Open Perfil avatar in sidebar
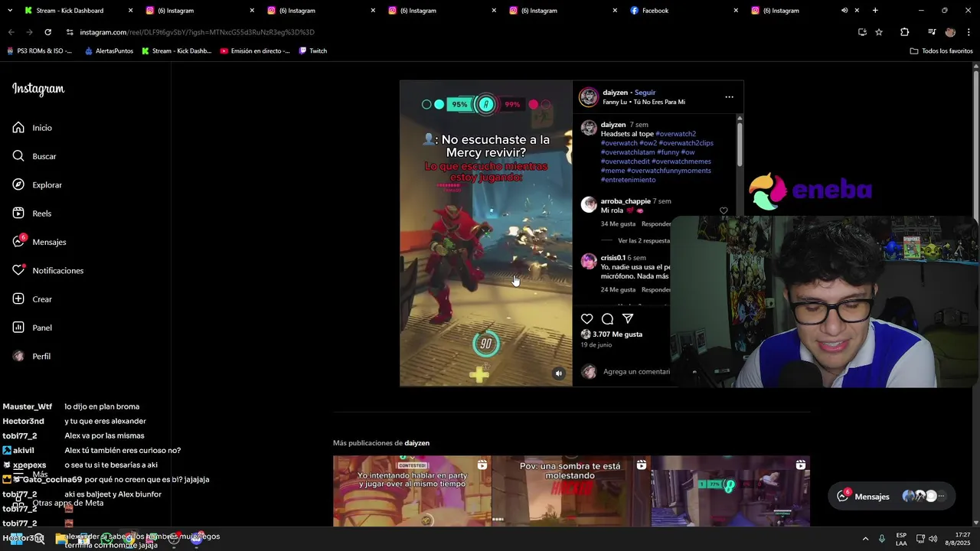This screenshot has width=980, height=551. [x=18, y=356]
